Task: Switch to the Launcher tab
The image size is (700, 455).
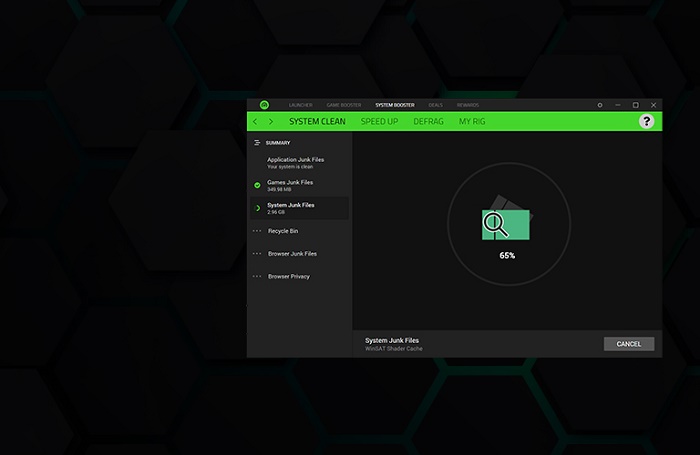Action: [300, 105]
